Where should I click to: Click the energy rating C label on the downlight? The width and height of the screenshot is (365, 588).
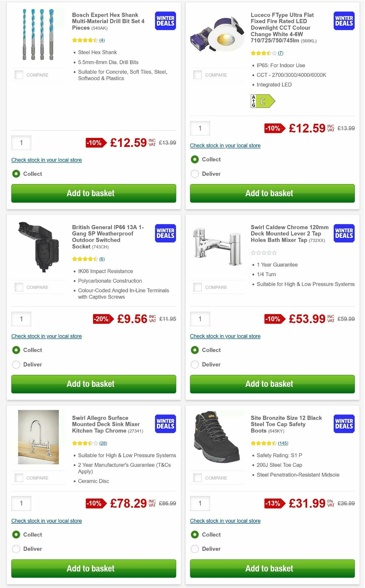pos(263,100)
